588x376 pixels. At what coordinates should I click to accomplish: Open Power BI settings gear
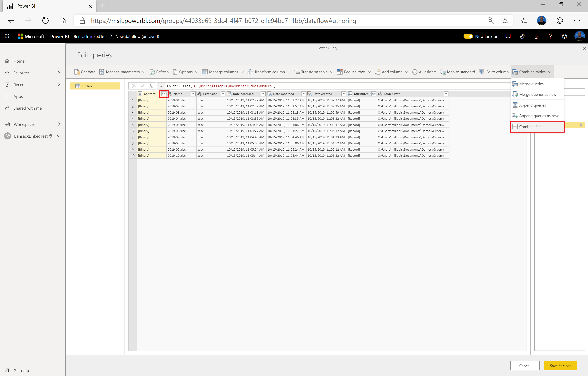(522, 36)
